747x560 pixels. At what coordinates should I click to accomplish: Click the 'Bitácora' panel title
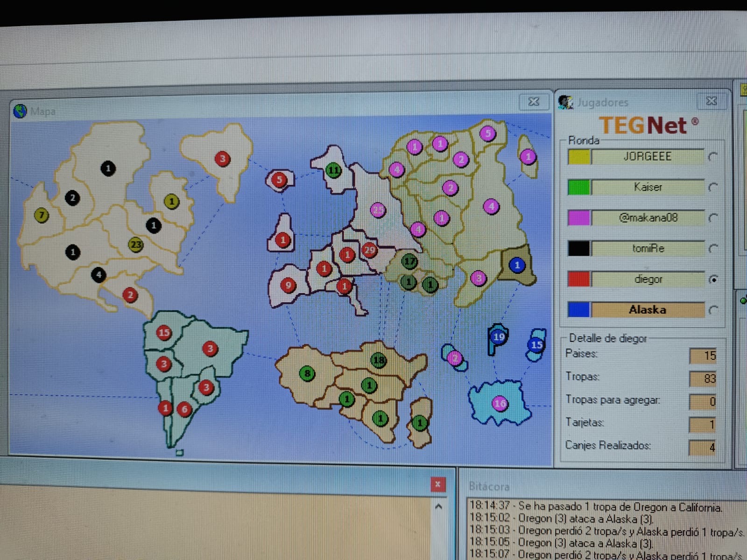[489, 486]
